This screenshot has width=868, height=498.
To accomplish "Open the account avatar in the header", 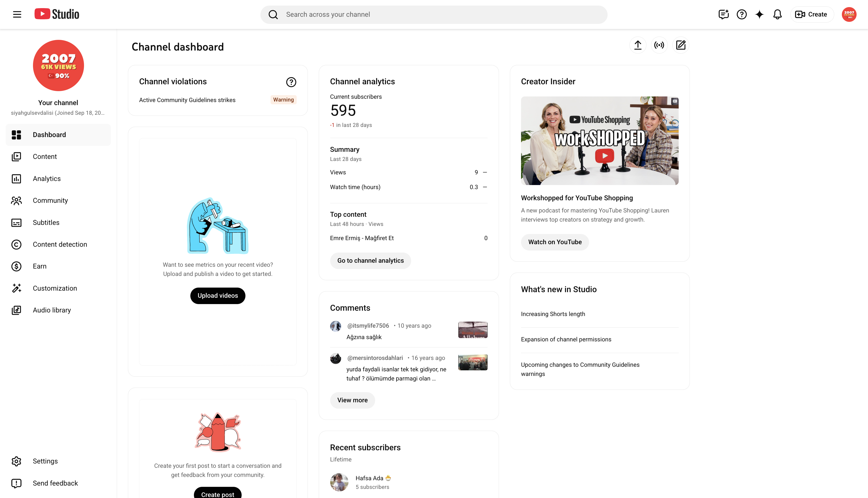I will (x=849, y=14).
